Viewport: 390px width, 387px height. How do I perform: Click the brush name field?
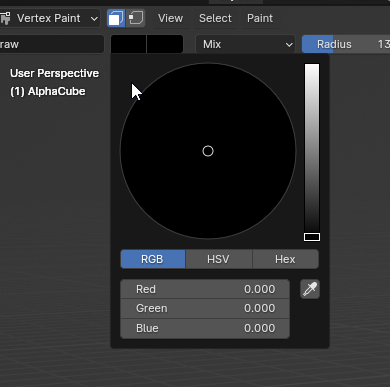pos(52,44)
